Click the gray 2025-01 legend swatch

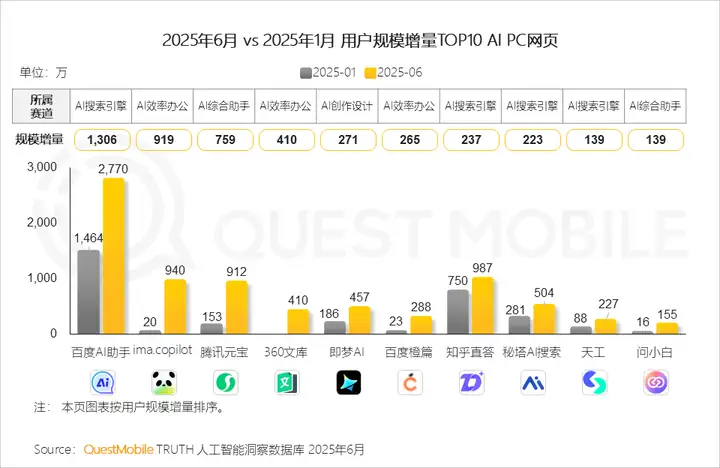(x=306, y=73)
